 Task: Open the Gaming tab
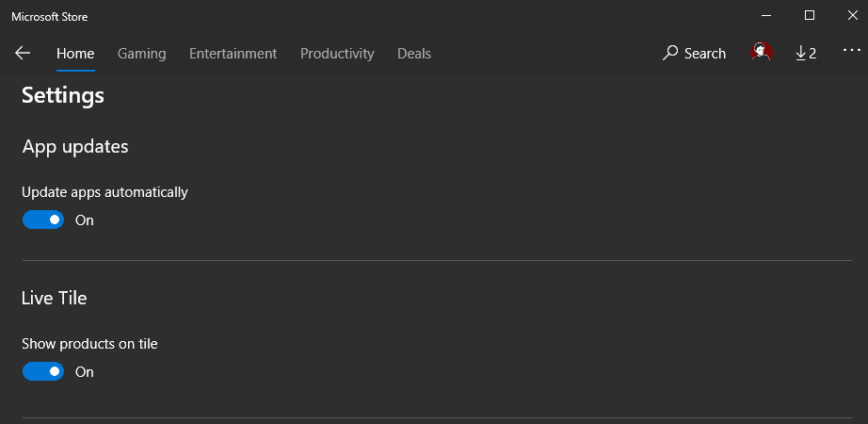pos(142,54)
